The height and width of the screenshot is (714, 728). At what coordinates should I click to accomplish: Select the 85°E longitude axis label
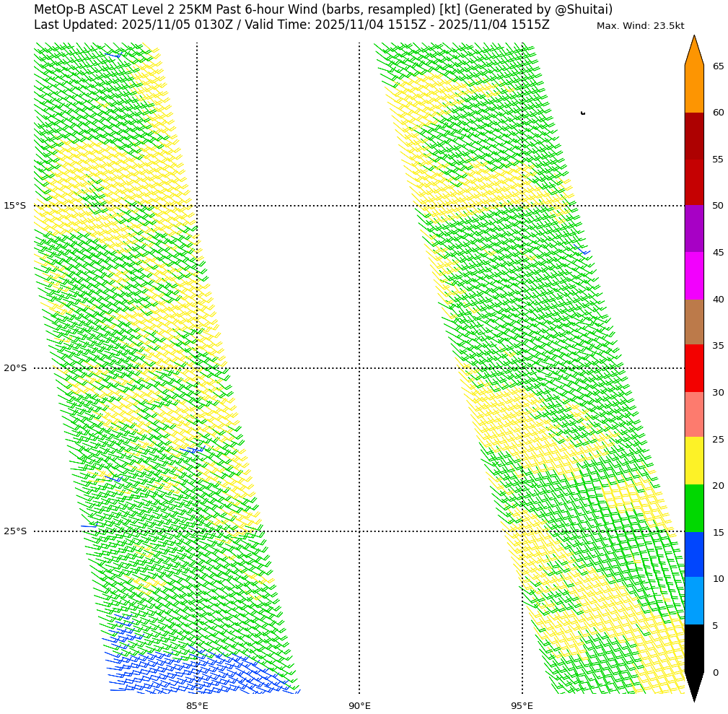[197, 705]
